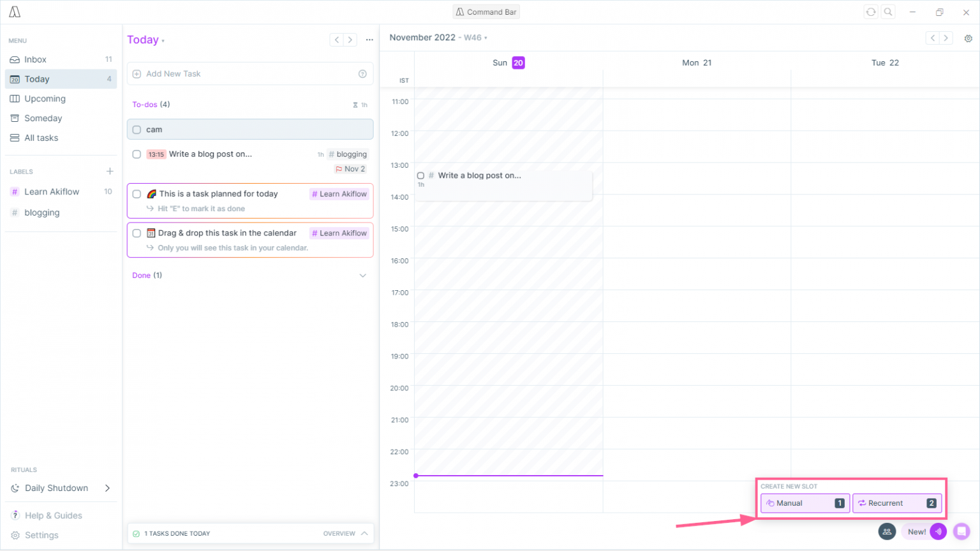The image size is (980, 551).
Task: Click the help icon in Add New Task field
Action: [x=362, y=74]
